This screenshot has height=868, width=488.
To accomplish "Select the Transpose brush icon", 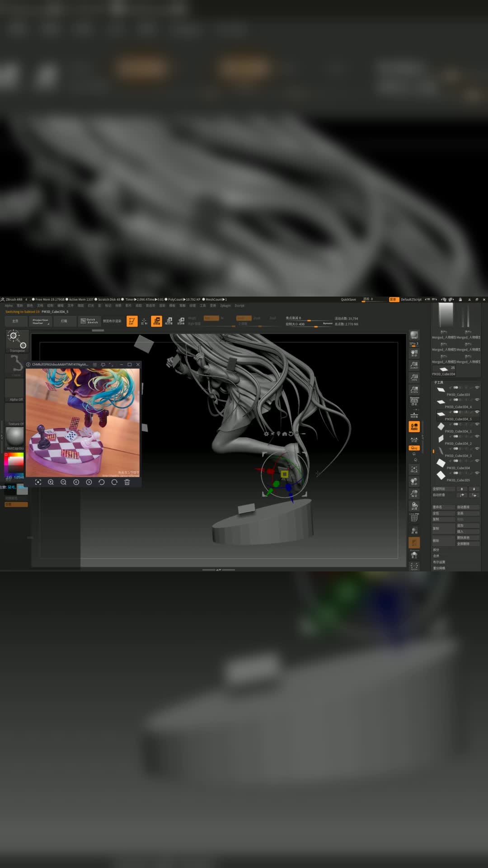I will pyautogui.click(x=17, y=340).
